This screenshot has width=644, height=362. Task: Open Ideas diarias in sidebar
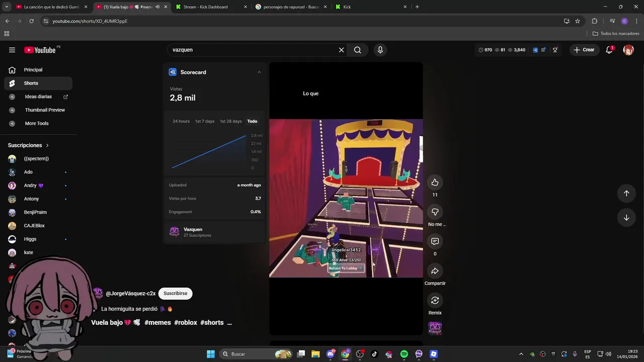click(x=38, y=97)
